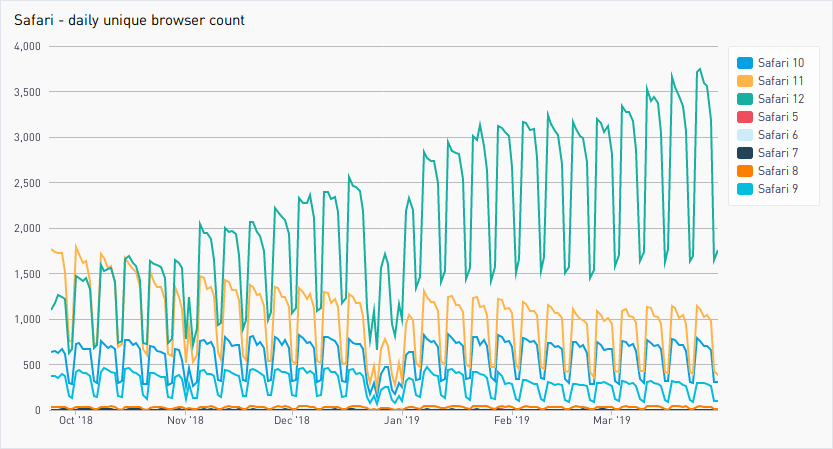The height and width of the screenshot is (449, 833).
Task: Click the Jan '19 x-axis label
Action: (402, 420)
